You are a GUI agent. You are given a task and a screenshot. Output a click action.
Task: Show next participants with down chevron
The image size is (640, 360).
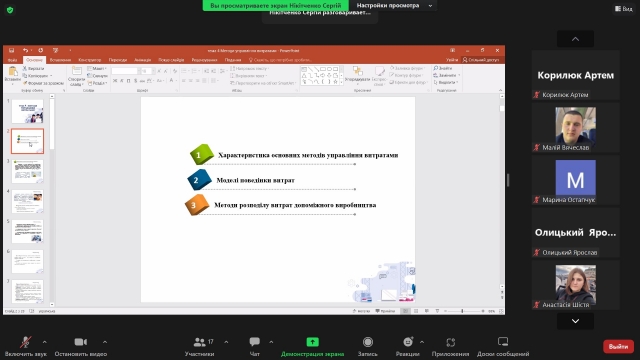point(575,321)
